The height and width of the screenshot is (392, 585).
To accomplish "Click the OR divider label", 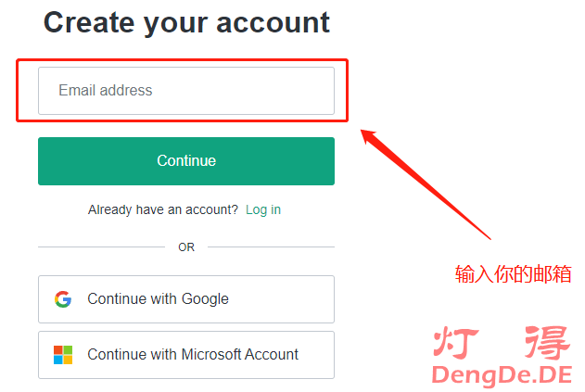I will tap(186, 247).
